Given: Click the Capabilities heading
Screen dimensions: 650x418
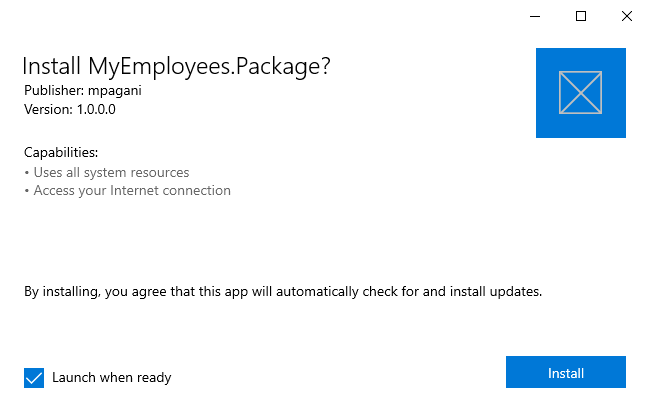Looking at the screenshot, I should pyautogui.click(x=61, y=153).
